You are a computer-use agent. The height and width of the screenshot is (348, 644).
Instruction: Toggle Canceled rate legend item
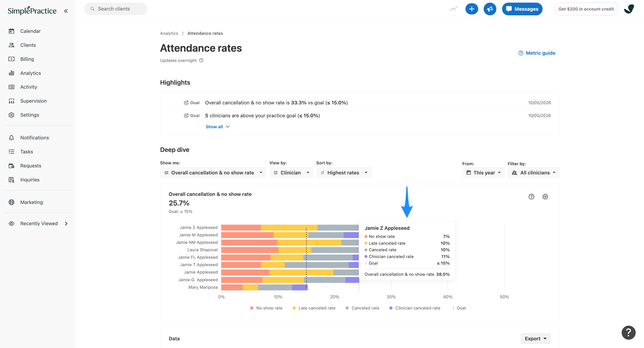pyautogui.click(x=362, y=308)
